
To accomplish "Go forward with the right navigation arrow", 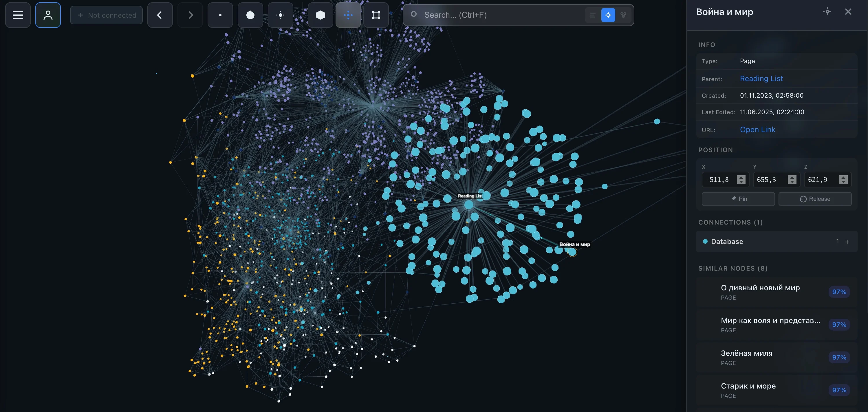I will (x=190, y=15).
